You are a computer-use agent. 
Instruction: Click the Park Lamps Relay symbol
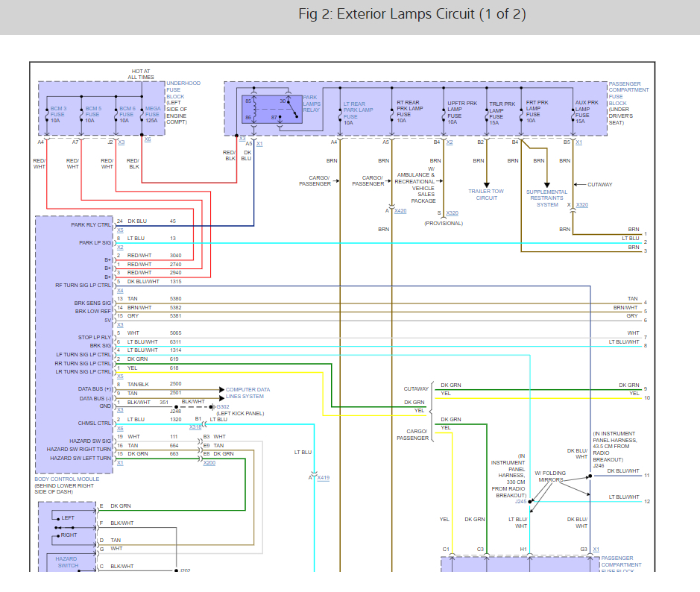[271, 109]
